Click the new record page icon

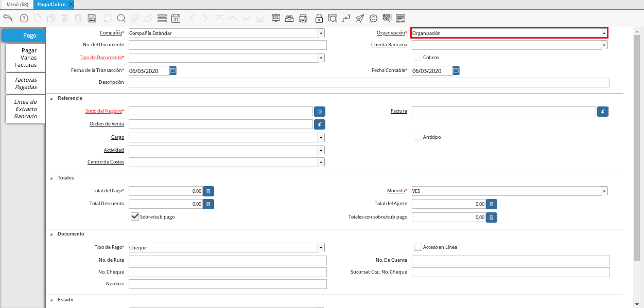38,19
